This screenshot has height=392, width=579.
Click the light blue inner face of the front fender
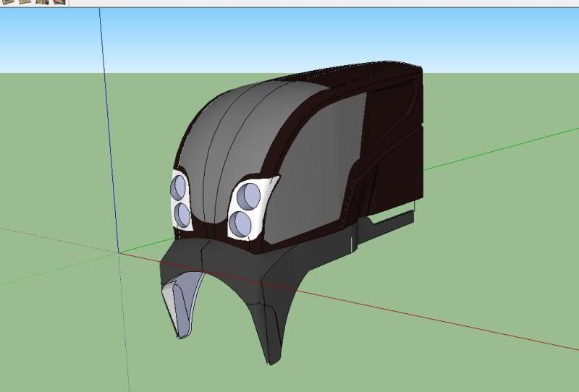tap(184, 304)
